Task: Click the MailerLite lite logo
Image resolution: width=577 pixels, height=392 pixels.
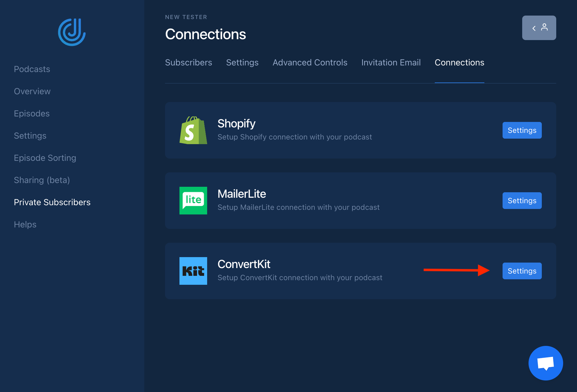Action: (193, 201)
